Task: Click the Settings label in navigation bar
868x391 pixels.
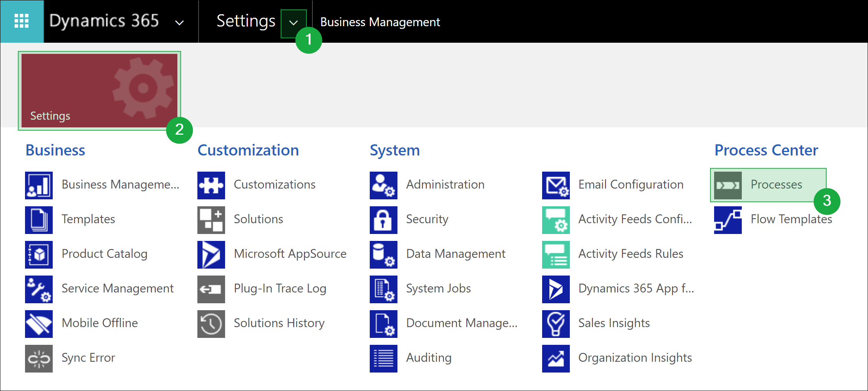Action: click(x=246, y=21)
